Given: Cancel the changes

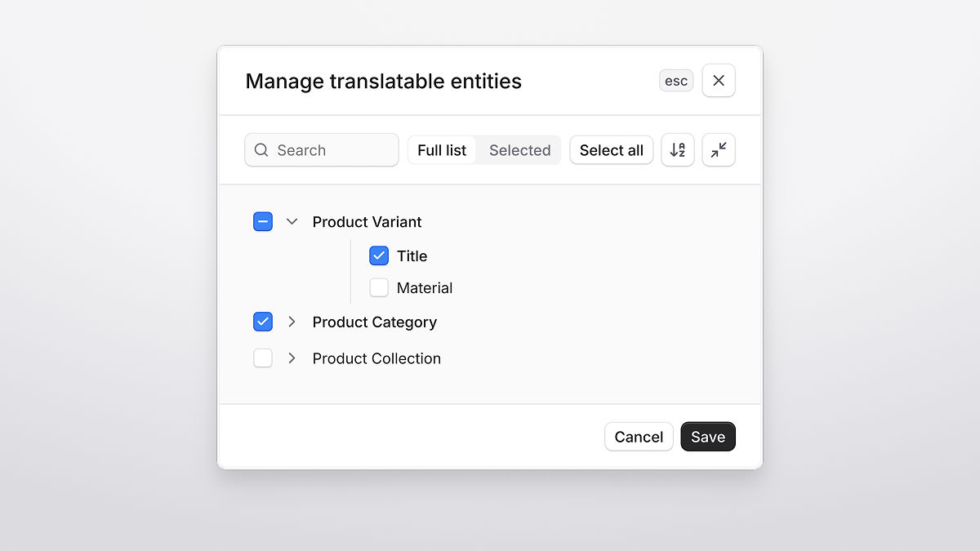Looking at the screenshot, I should tap(639, 436).
